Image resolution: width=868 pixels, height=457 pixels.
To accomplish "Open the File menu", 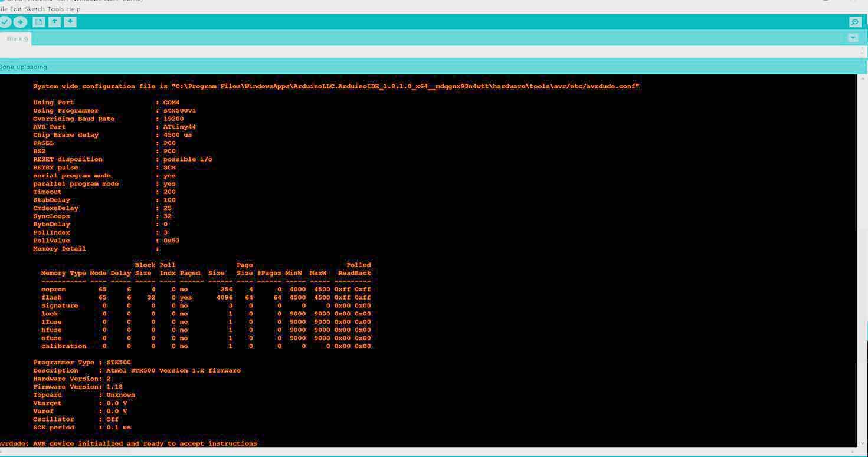I will click(4, 9).
